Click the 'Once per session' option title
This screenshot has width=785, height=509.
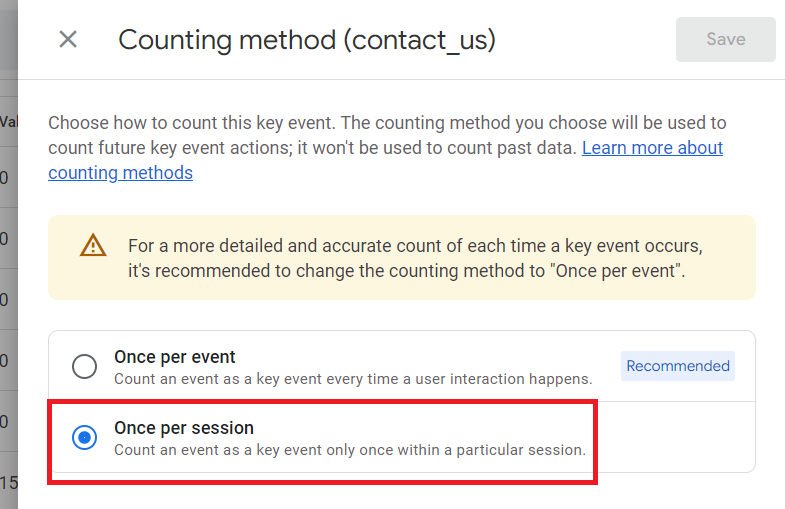pos(184,428)
